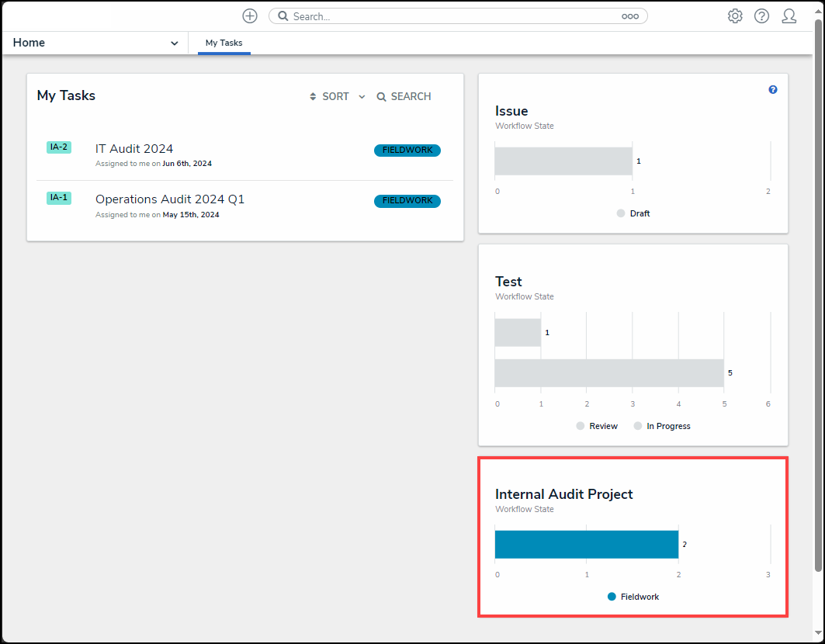Select the My Tasks tab

pyautogui.click(x=224, y=43)
